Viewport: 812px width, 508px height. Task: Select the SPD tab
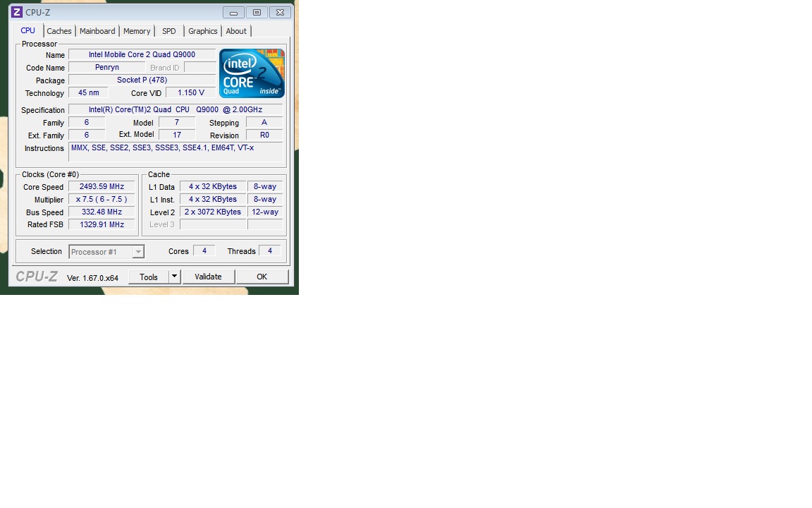click(169, 31)
